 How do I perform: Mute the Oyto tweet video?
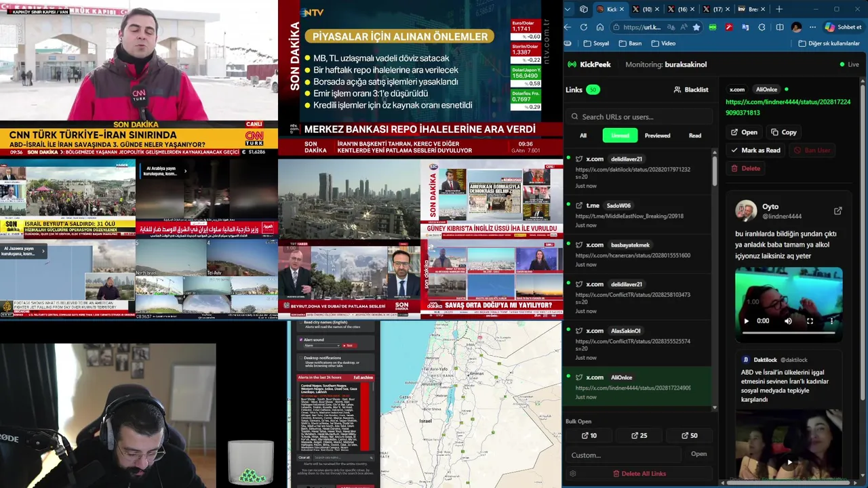coord(788,321)
